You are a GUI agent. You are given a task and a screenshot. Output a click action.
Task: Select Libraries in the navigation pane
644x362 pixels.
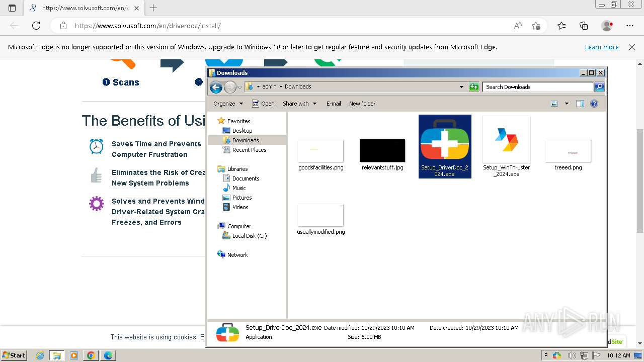tap(237, 169)
